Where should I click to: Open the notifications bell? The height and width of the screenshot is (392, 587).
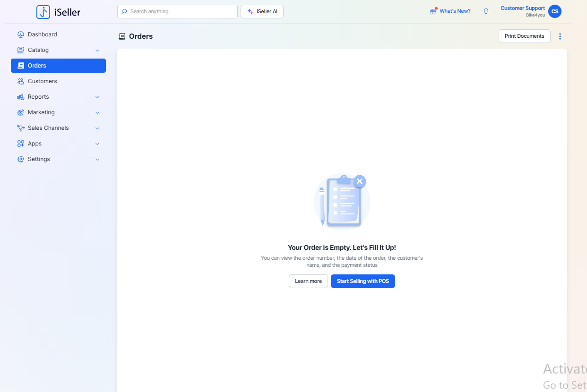[486, 11]
